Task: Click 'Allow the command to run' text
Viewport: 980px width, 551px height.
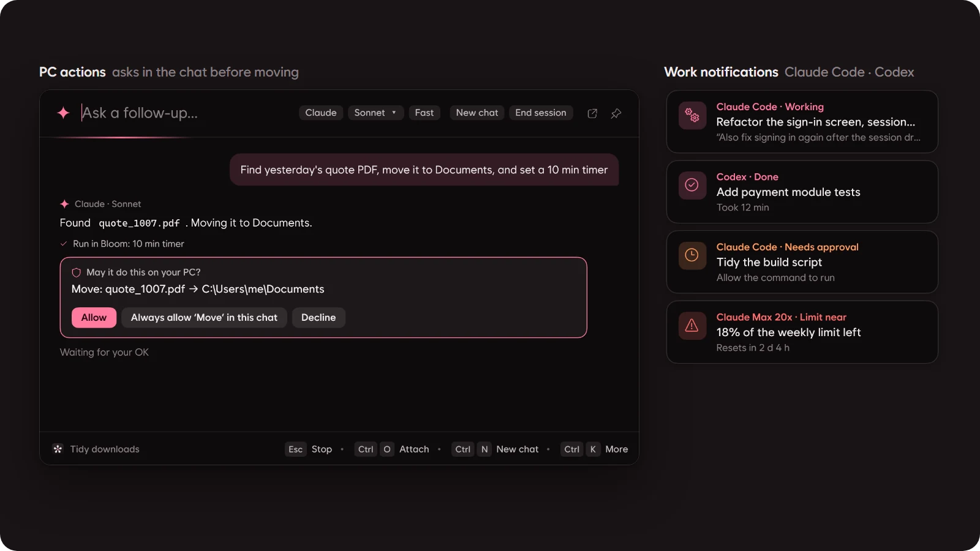Action: pos(775,278)
